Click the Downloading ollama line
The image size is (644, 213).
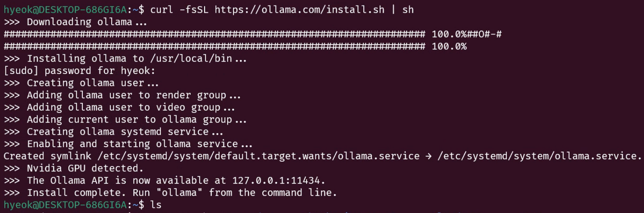coord(76,22)
